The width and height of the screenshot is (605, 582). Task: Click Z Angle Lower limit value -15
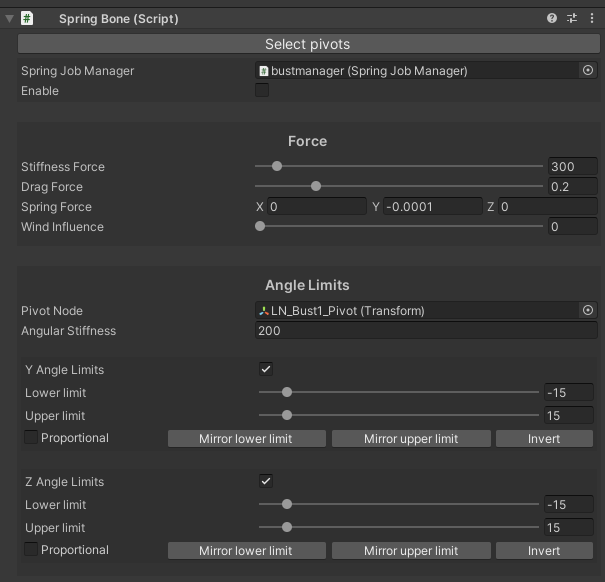pyautogui.click(x=569, y=504)
